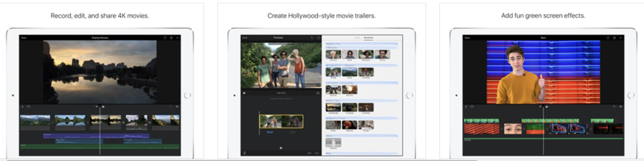Tap Done in the Neon project
644x161 pixels.
[x=467, y=38]
